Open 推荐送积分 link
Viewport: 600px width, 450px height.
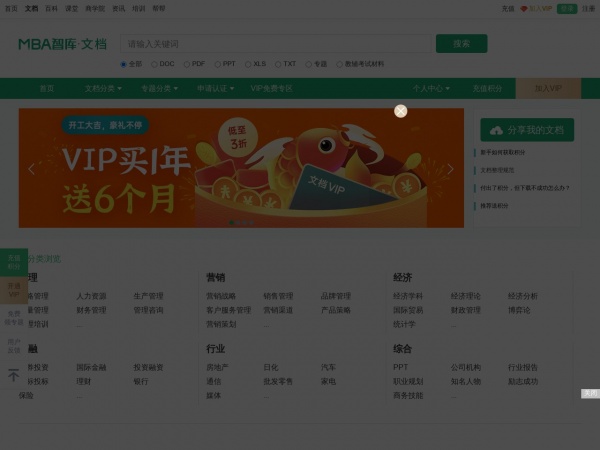[494, 205]
